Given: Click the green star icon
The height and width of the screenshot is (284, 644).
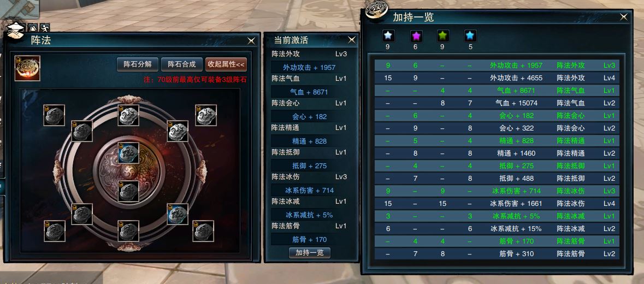Looking at the screenshot, I should click(443, 35).
